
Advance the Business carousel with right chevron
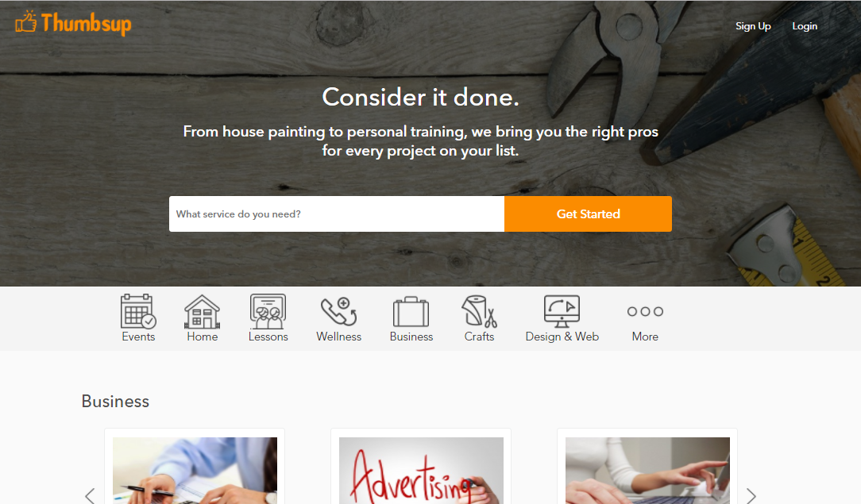[x=751, y=495]
